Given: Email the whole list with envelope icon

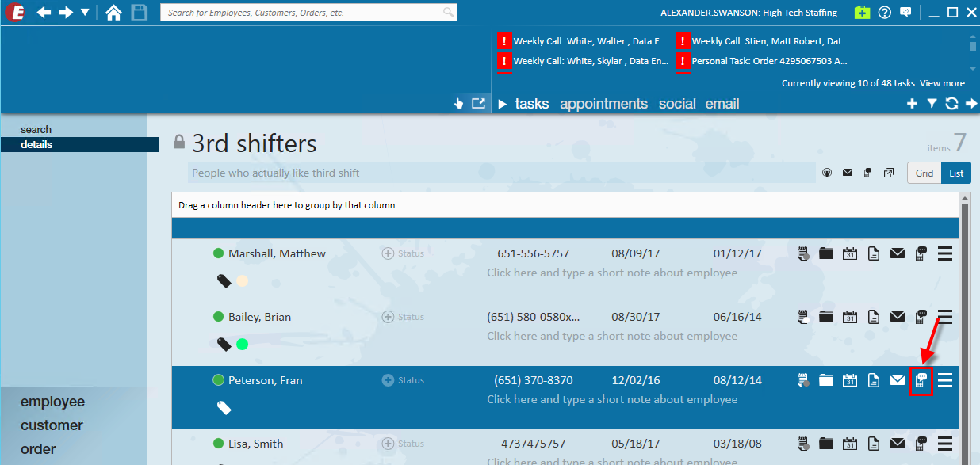Looking at the screenshot, I should [847, 173].
